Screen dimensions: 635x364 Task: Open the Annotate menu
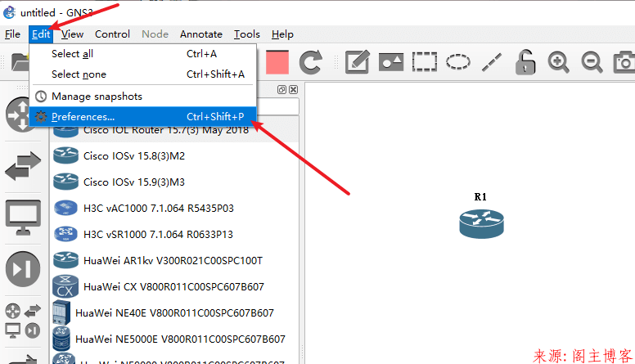tap(201, 34)
